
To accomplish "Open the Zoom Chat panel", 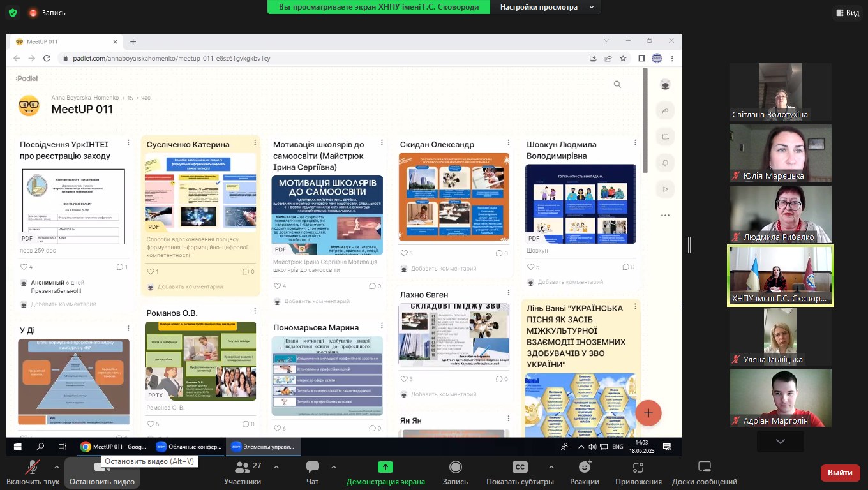I will point(312,473).
